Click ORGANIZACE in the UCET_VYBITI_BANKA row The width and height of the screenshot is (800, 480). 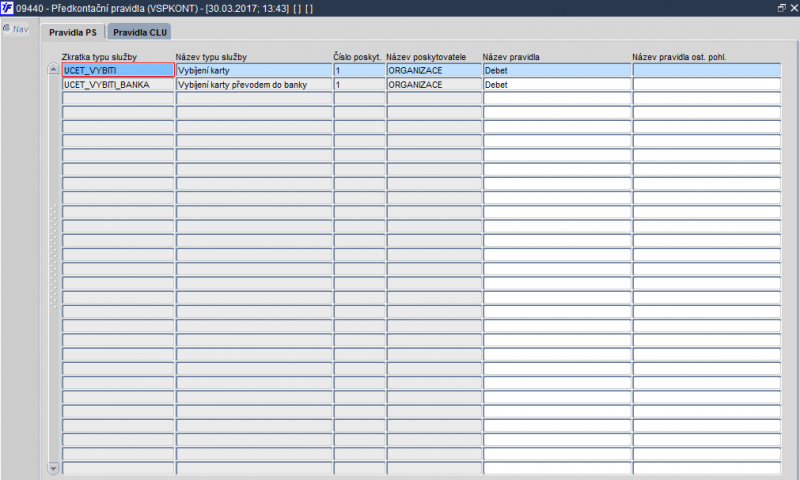click(x=434, y=85)
